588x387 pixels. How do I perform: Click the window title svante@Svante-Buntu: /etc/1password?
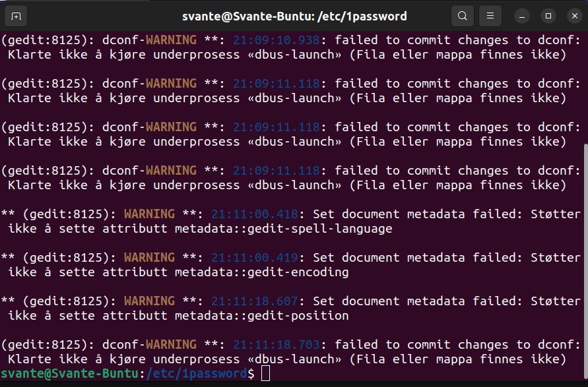294,16
